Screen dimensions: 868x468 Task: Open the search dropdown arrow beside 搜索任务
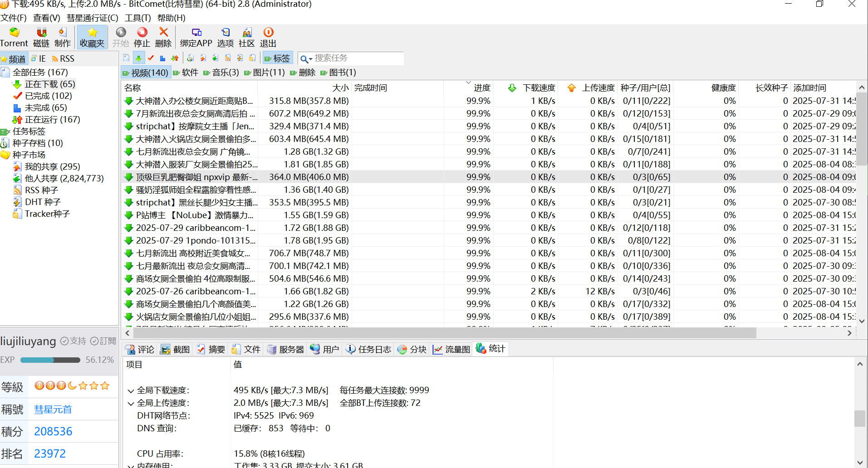(x=311, y=59)
